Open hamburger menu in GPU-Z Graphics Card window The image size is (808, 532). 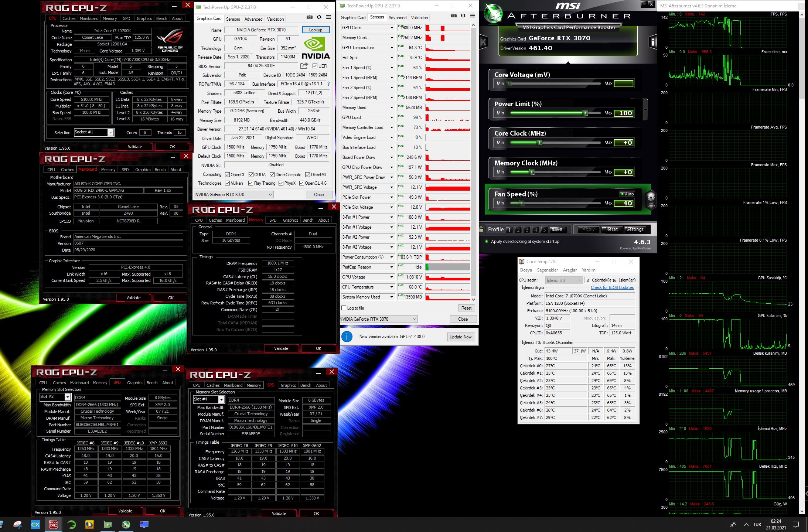click(x=328, y=17)
